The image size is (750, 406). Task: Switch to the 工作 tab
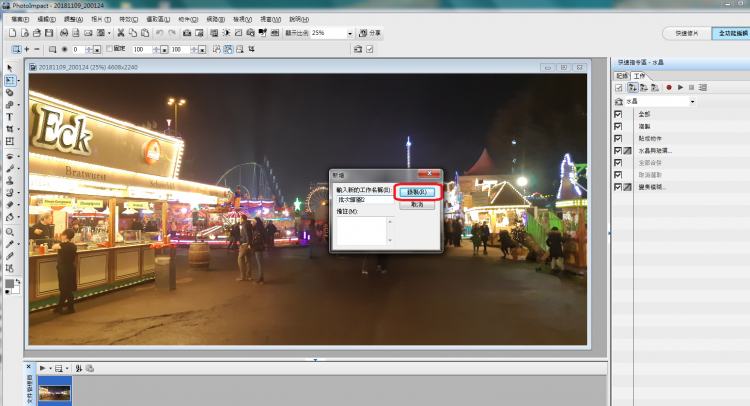(639, 75)
